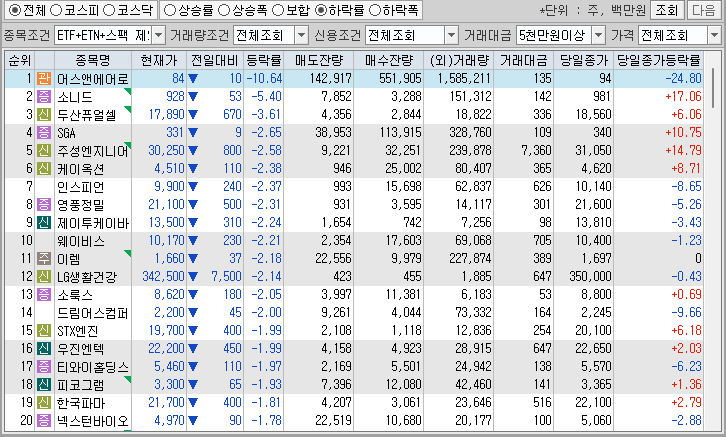Click the green corner marker on 소니드

click(128, 91)
